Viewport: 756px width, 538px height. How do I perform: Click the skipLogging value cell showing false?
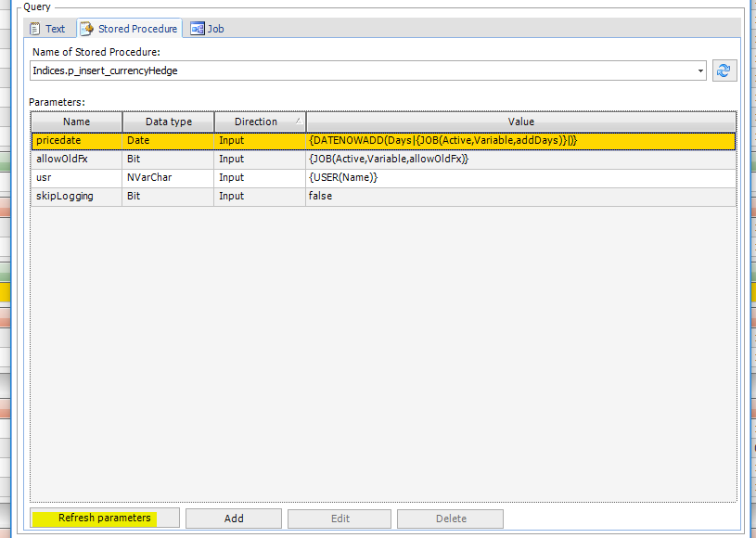coord(520,196)
